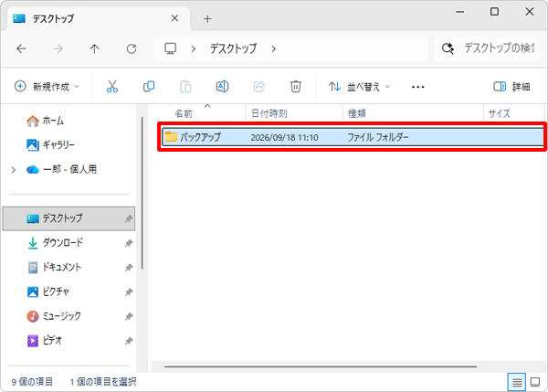
Task: Switch to large icons view in status bar
Action: (535, 382)
